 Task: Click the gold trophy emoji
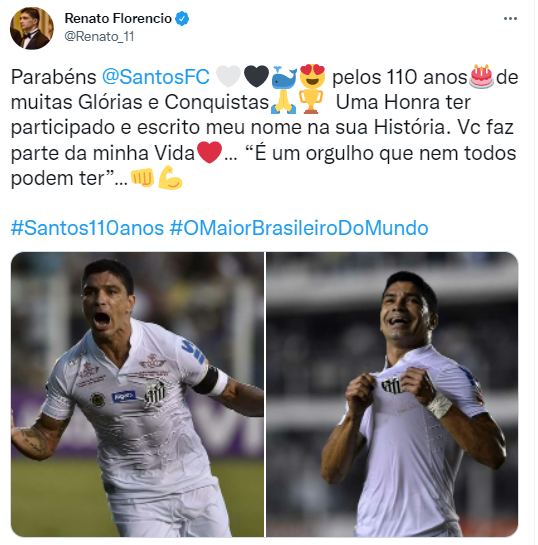(311, 102)
